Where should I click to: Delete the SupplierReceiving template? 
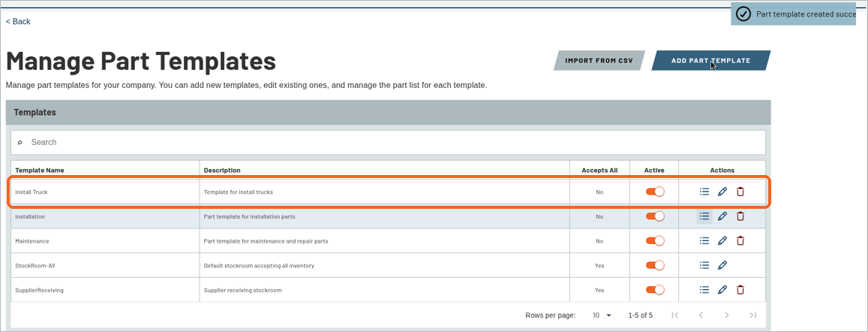[740, 289]
